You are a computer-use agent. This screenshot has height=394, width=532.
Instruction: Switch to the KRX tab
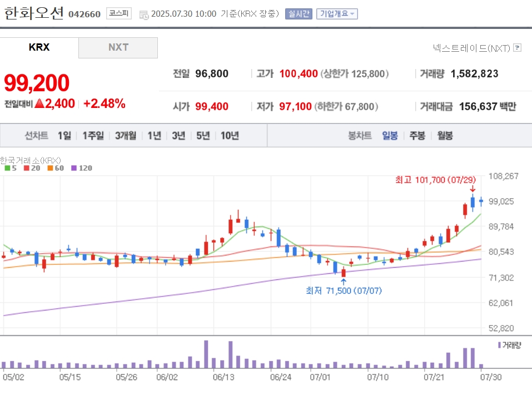[39, 47]
